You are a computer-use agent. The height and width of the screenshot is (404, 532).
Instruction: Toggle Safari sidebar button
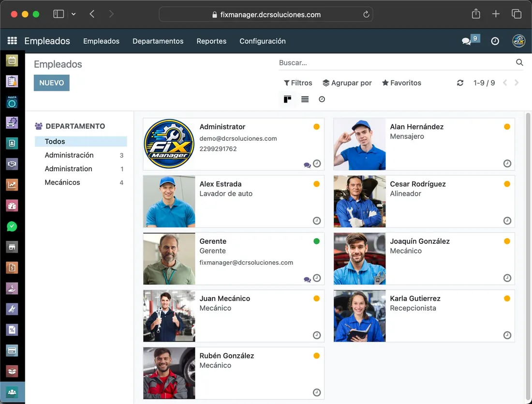59,14
